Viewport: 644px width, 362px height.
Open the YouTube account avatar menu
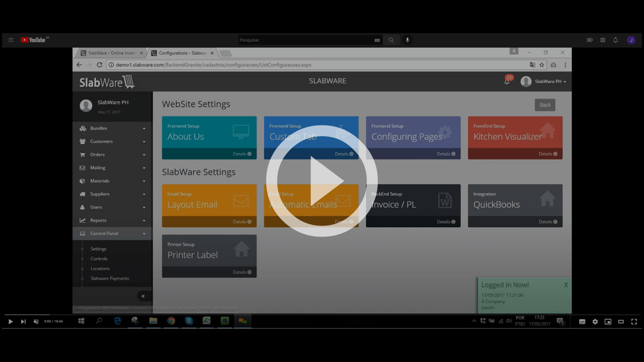[631, 40]
